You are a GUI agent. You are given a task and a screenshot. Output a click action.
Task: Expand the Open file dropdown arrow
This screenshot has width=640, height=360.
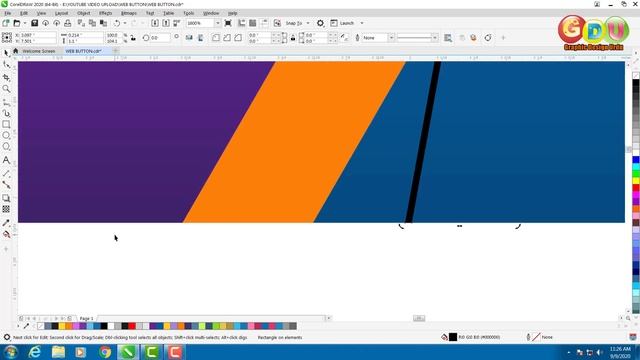(24, 23)
